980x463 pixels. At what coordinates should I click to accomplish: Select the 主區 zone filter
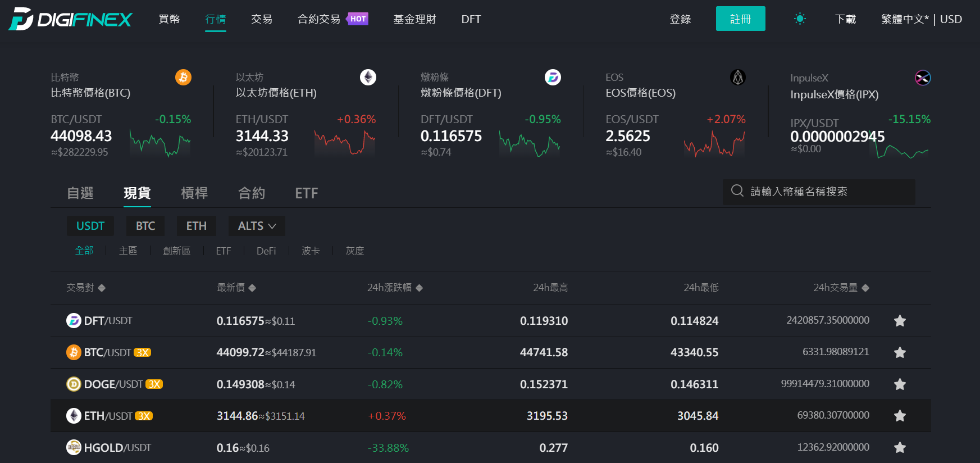[x=128, y=251]
